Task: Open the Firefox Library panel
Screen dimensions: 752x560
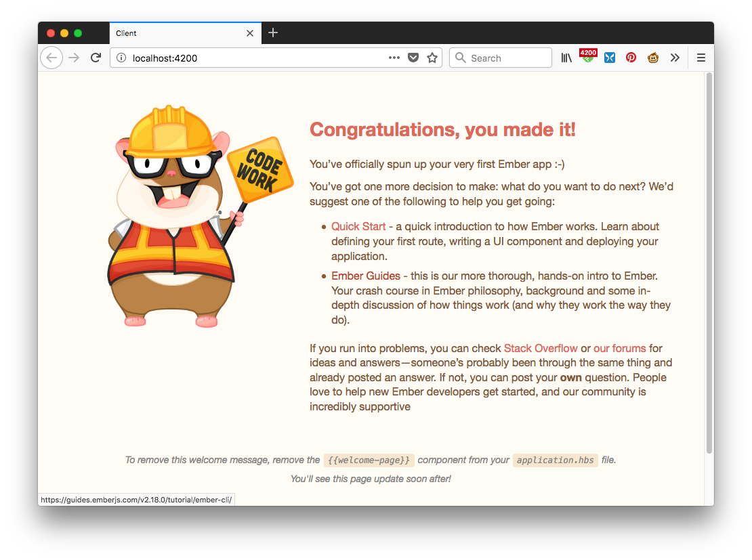Action: point(566,58)
